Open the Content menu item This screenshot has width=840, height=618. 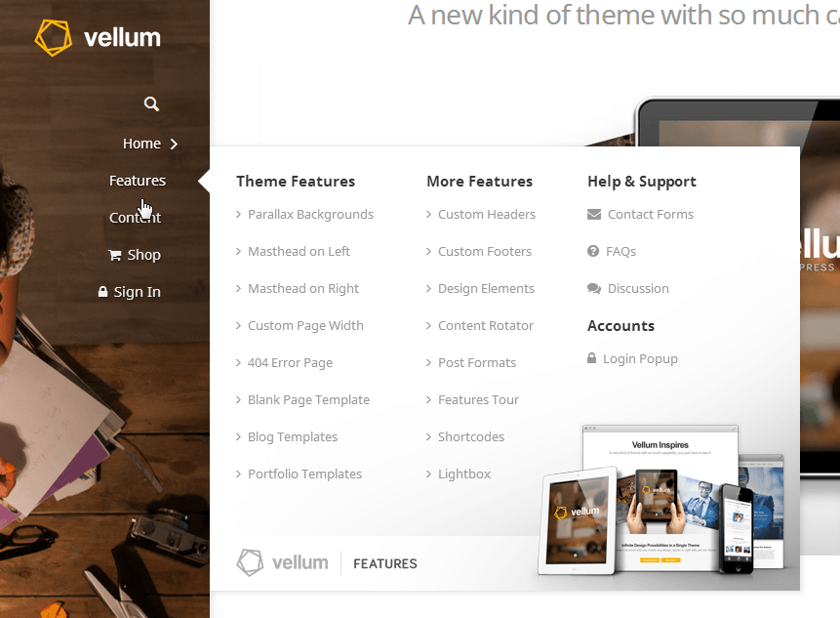point(135,218)
